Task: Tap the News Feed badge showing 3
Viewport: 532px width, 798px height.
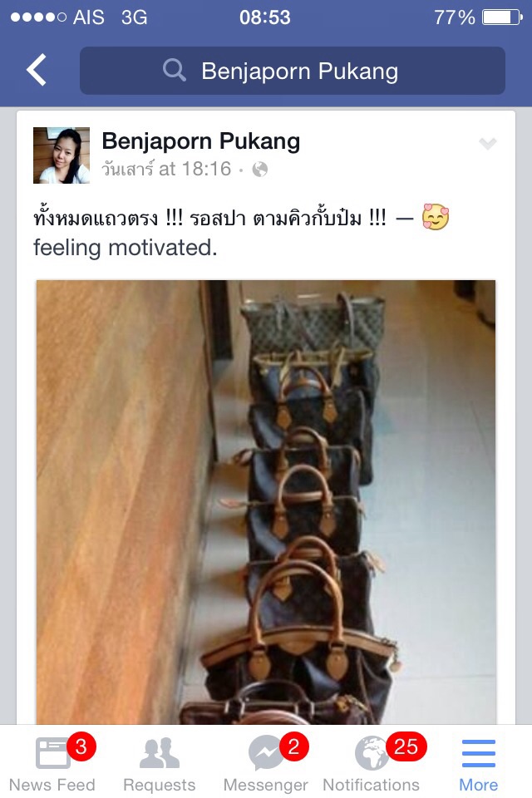Action: (x=81, y=746)
